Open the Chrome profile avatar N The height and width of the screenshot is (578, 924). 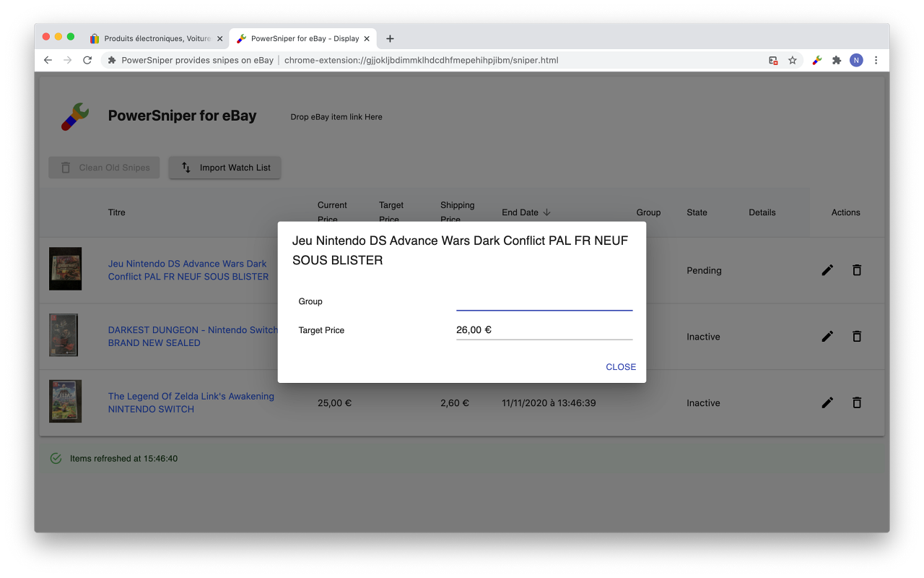[856, 60]
